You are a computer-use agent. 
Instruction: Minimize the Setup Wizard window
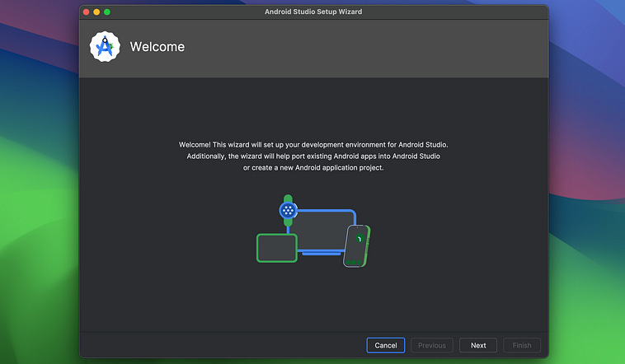coord(96,12)
